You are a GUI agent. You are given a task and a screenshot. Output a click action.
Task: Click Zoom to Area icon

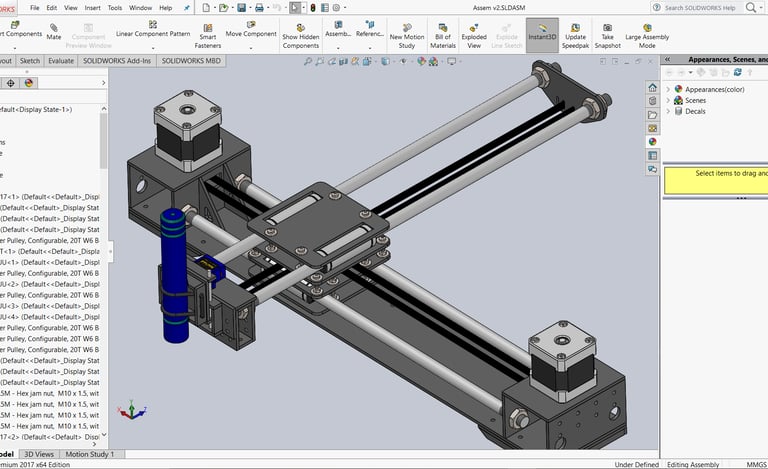click(320, 61)
